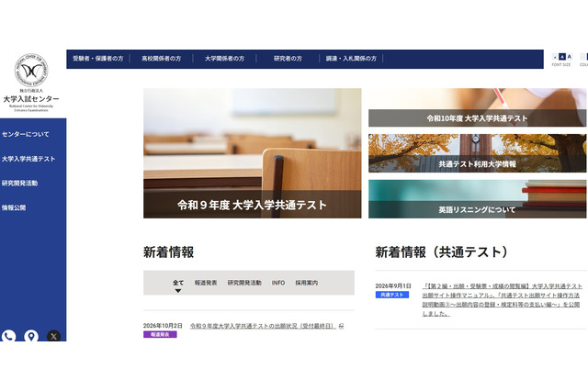This screenshot has width=588, height=391.
Task: Open 研究開発活動 in the sidebar
Action: click(x=19, y=184)
